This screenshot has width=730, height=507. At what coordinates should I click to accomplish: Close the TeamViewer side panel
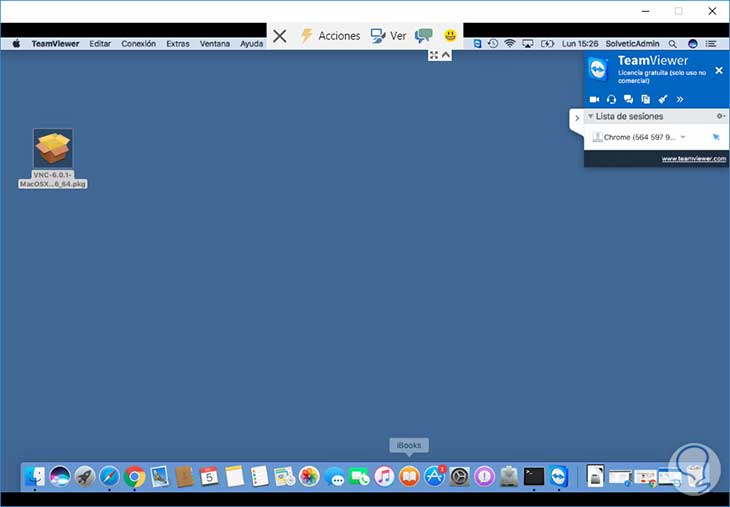pyautogui.click(x=719, y=70)
